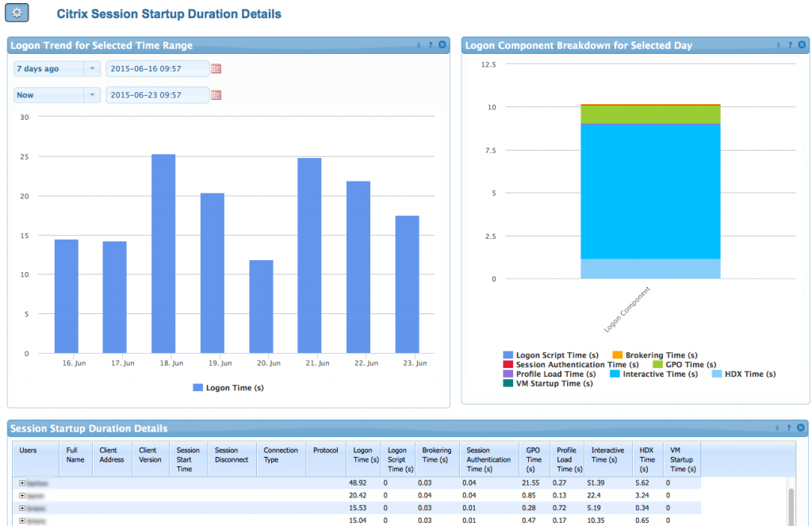Toggle VM Startup Time (s) legend entry

pos(549,383)
